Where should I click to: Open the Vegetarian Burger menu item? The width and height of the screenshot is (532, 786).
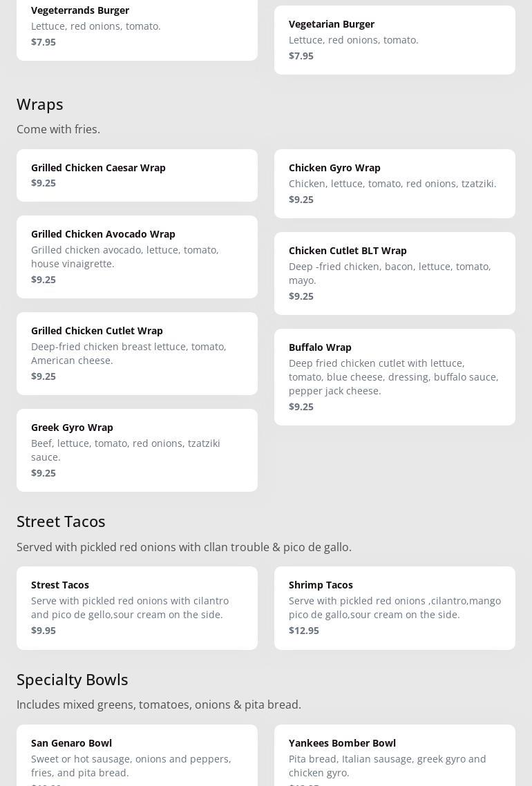point(395,39)
